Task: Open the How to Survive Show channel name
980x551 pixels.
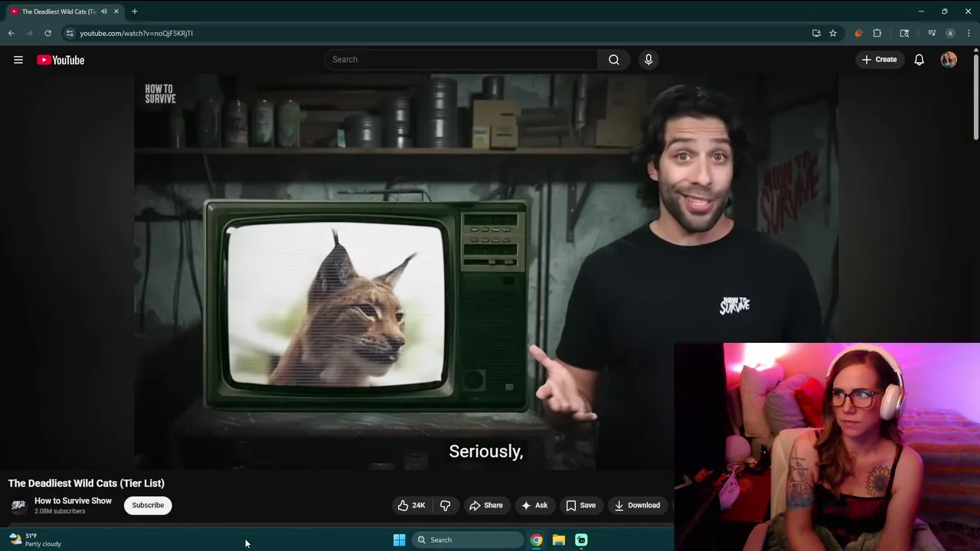Action: tap(73, 500)
